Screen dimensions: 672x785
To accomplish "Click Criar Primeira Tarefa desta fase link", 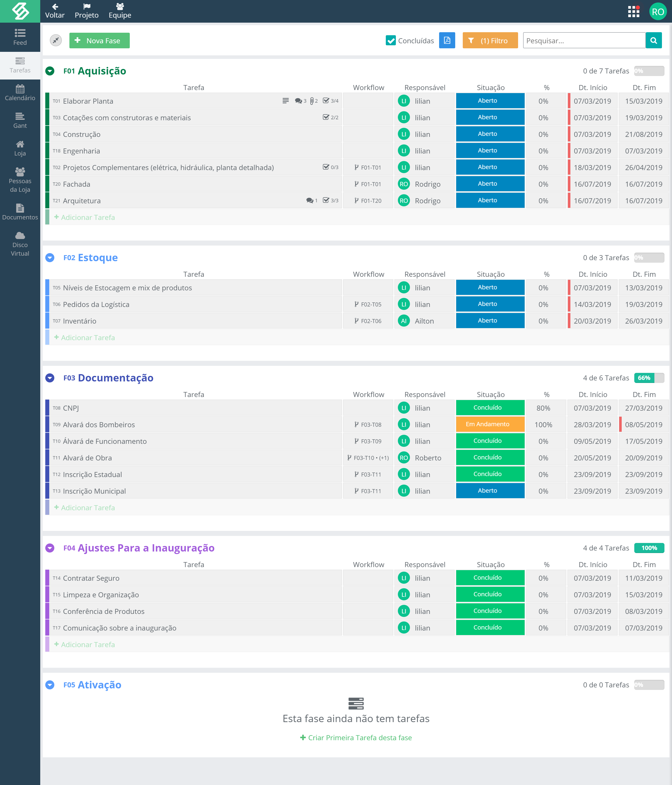I will click(x=356, y=738).
